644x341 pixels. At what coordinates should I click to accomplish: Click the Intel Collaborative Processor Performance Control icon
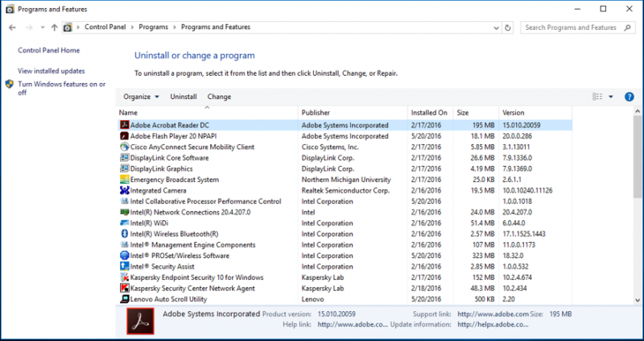(x=125, y=202)
